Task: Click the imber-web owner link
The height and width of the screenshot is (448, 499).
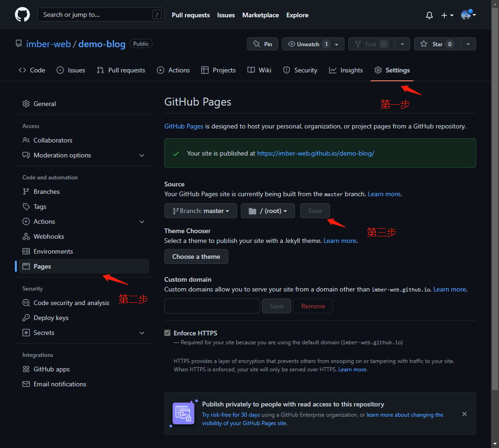Action: coord(49,44)
